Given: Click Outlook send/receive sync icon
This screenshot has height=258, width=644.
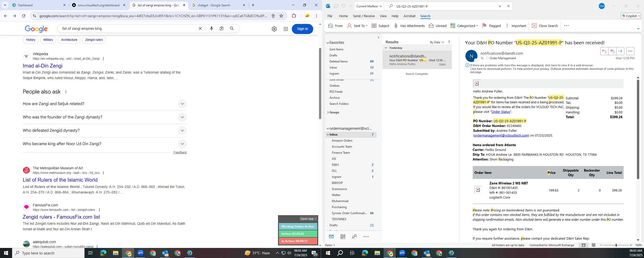Looking at the screenshot, I should [336, 6].
